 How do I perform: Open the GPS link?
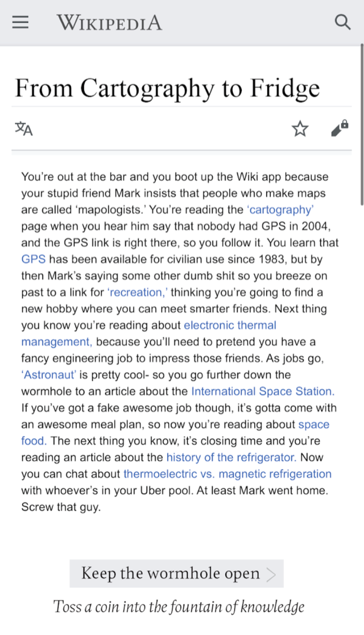tap(33, 259)
